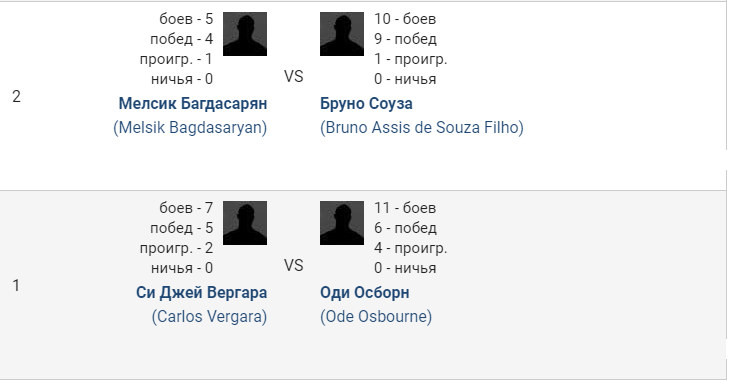Click the "боев - 7" stat line

coord(186,207)
